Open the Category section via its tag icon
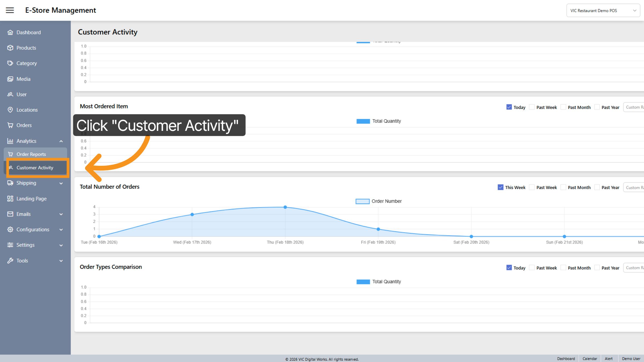 click(10, 63)
